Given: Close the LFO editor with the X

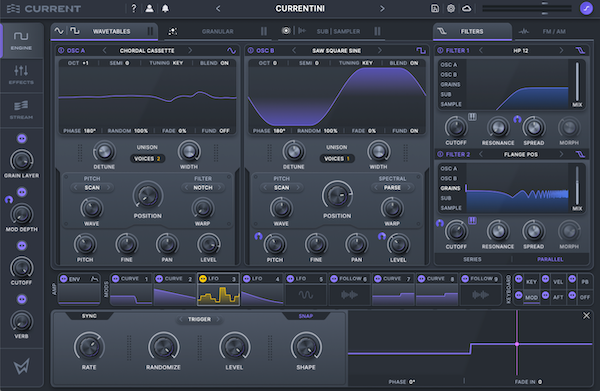Looking at the screenshot, I should [586, 316].
